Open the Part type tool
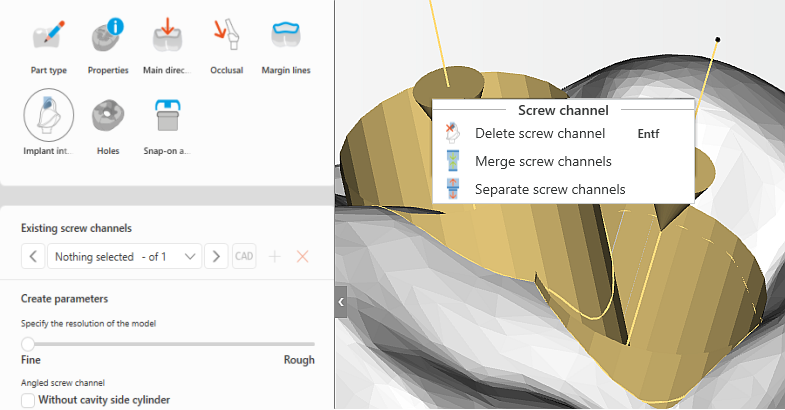This screenshot has height=410, width=785. click(49, 47)
